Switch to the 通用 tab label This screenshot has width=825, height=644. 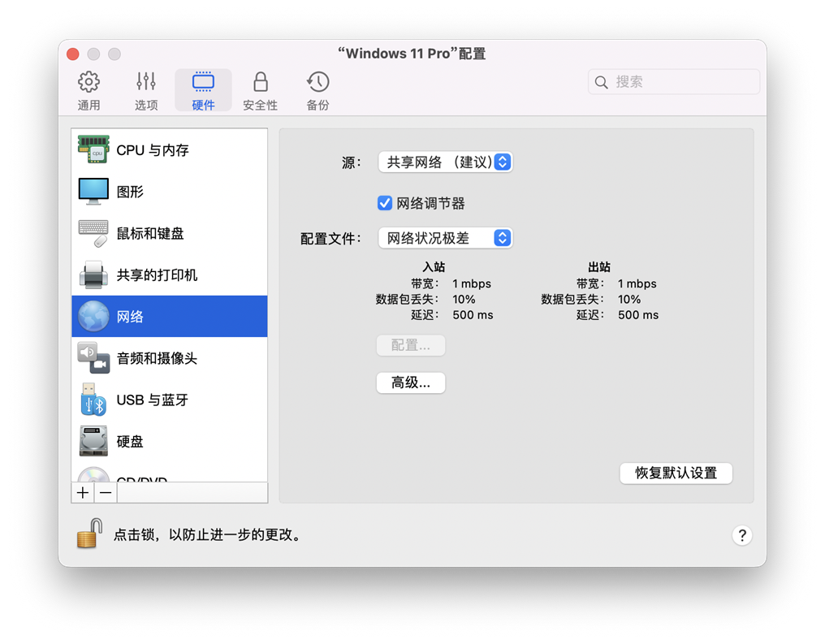(89, 106)
